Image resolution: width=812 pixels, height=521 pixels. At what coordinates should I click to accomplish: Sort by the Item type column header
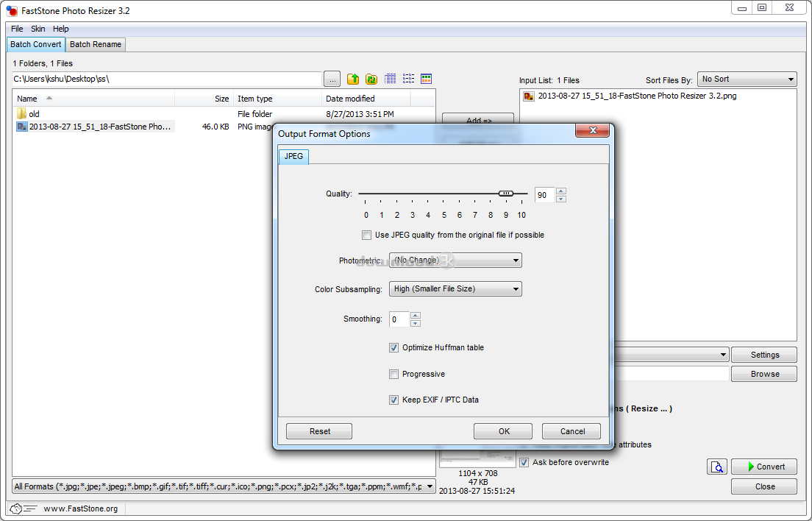277,99
